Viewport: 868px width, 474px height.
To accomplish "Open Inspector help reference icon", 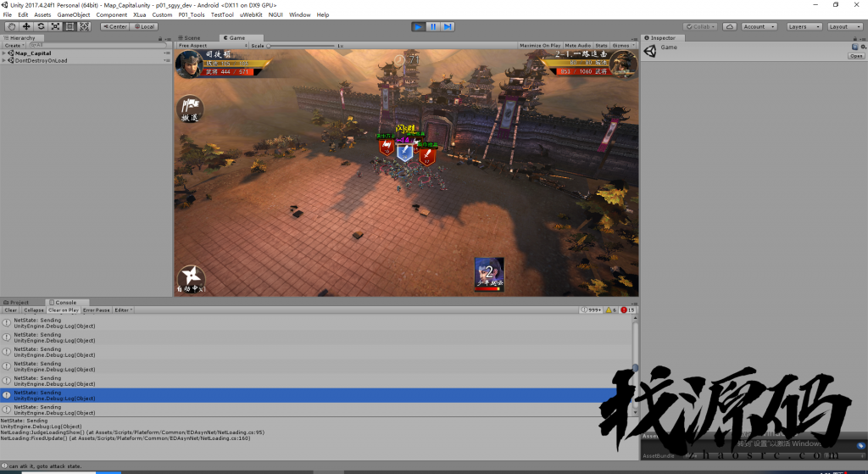I will pyautogui.click(x=854, y=47).
